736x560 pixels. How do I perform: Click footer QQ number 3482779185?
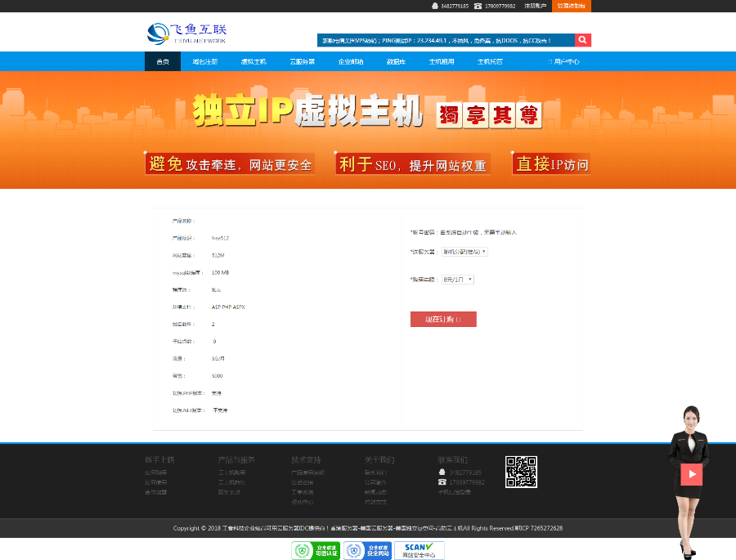[465, 473]
